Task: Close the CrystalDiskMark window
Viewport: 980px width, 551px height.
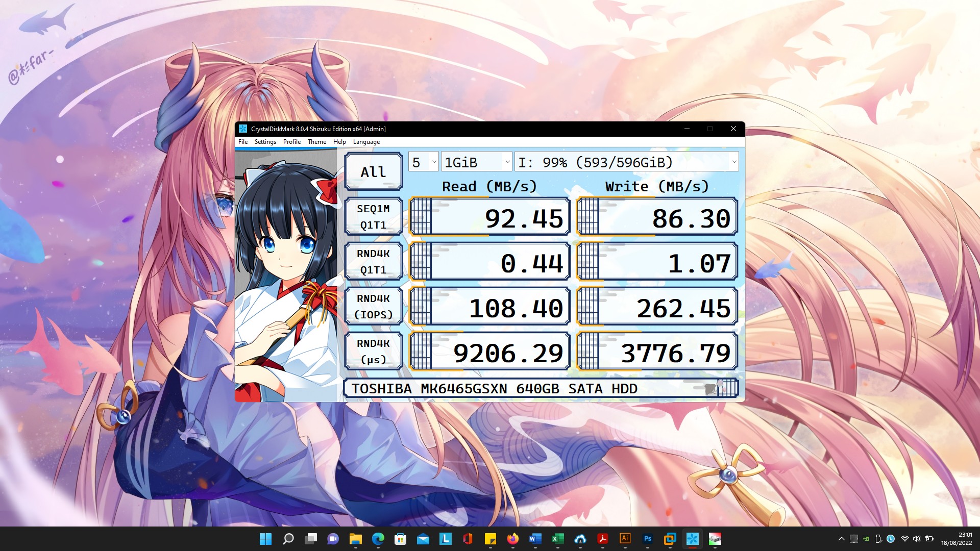Action: [733, 129]
